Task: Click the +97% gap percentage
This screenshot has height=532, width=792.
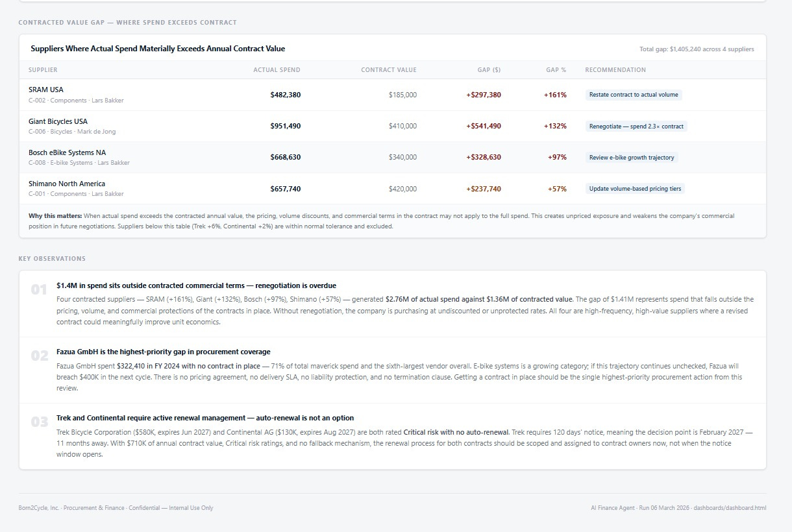Action: pyautogui.click(x=557, y=157)
